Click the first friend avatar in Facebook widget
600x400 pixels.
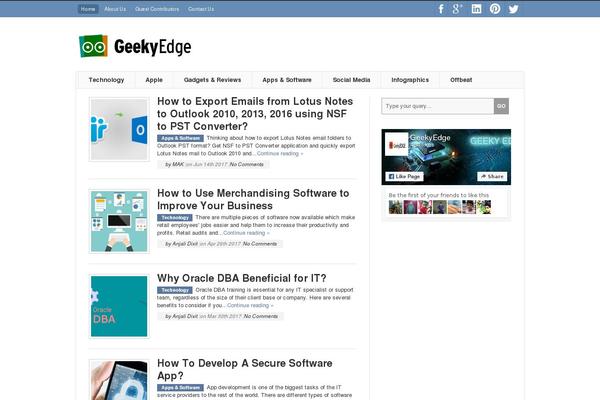tap(396, 207)
